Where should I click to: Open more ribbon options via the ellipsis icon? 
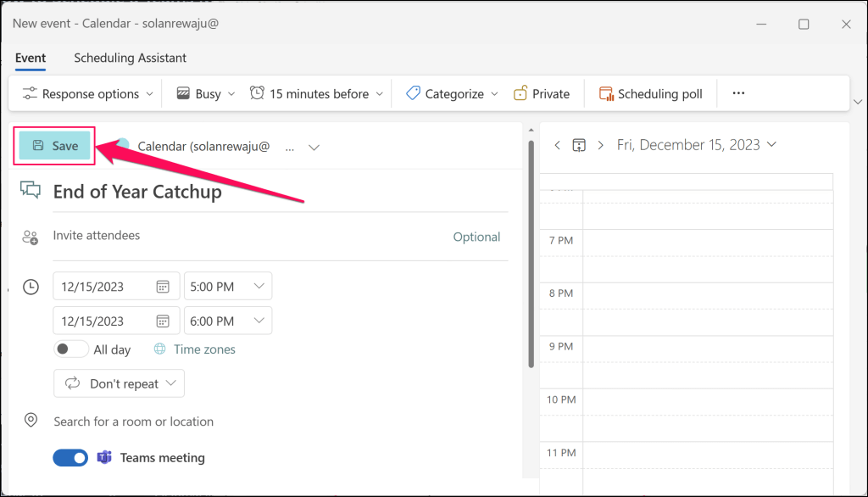737,93
